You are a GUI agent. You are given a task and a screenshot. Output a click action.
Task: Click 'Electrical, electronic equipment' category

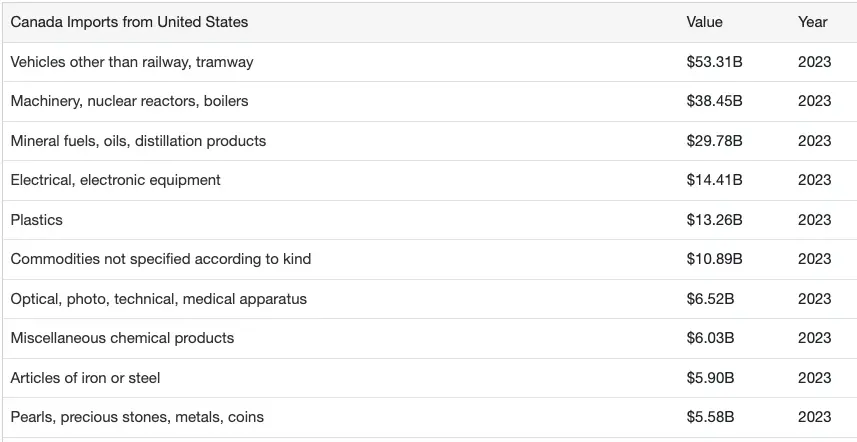click(115, 180)
